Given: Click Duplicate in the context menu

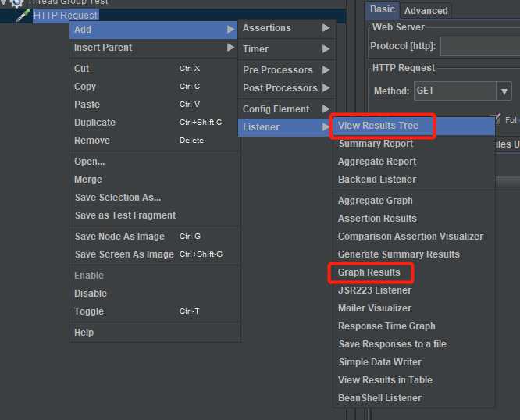Looking at the screenshot, I should (x=94, y=123).
